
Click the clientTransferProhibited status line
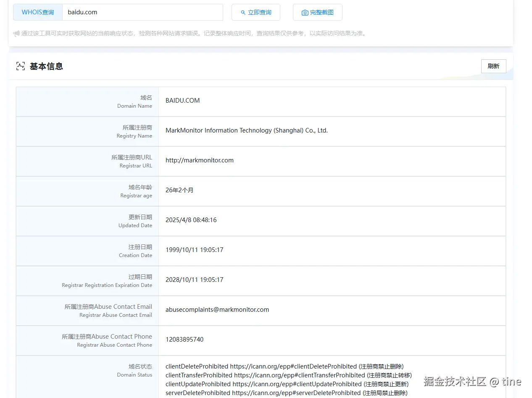tap(289, 375)
